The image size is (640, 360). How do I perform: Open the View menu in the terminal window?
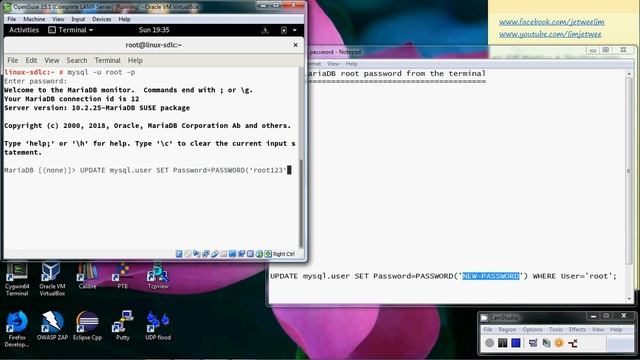(x=51, y=60)
